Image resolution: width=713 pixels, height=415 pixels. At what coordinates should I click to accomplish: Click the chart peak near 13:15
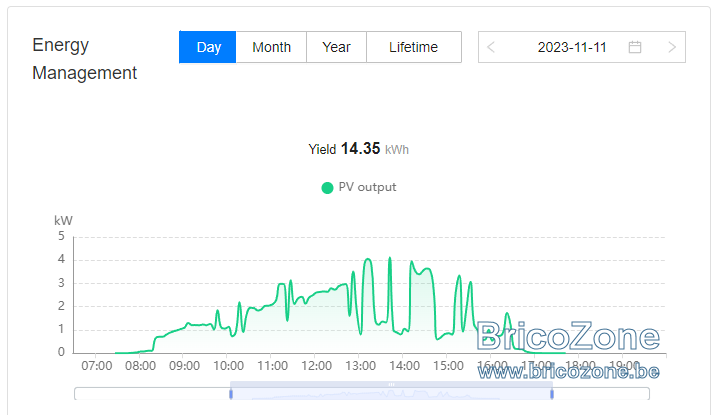tap(368, 260)
